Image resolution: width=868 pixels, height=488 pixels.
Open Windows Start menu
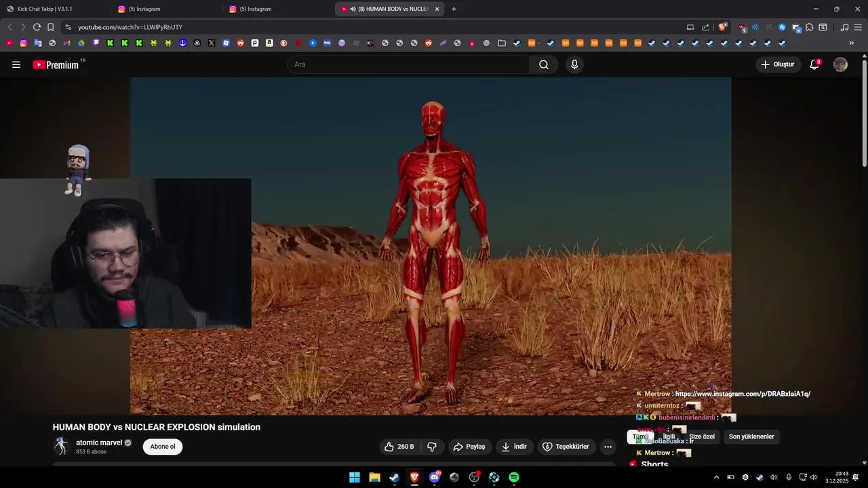click(x=355, y=477)
